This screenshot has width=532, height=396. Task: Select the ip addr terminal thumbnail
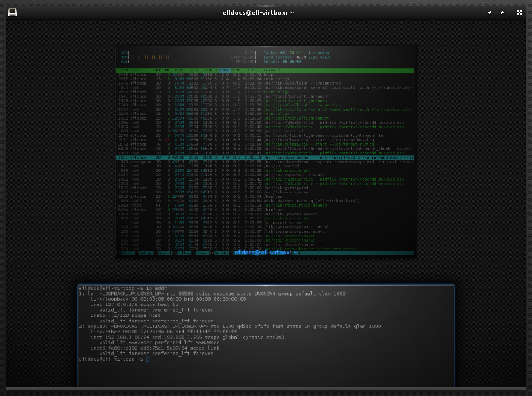click(x=266, y=336)
